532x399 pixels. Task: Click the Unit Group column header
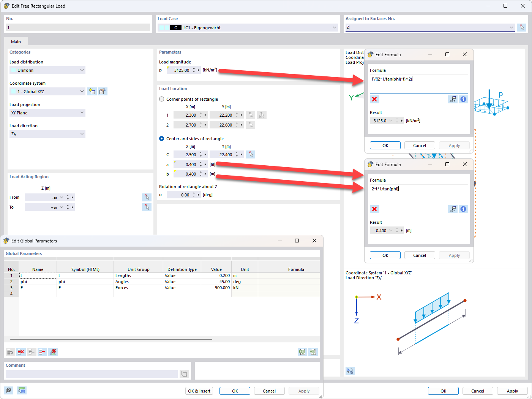(x=138, y=269)
